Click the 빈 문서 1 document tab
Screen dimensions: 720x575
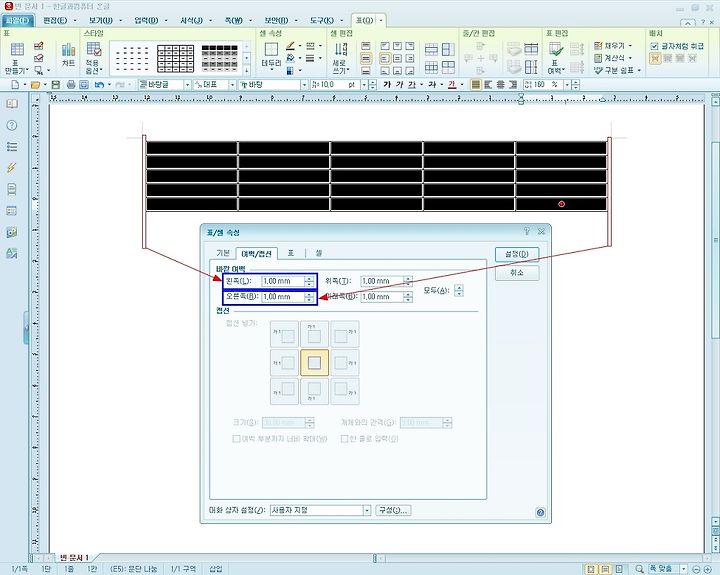click(x=73, y=558)
